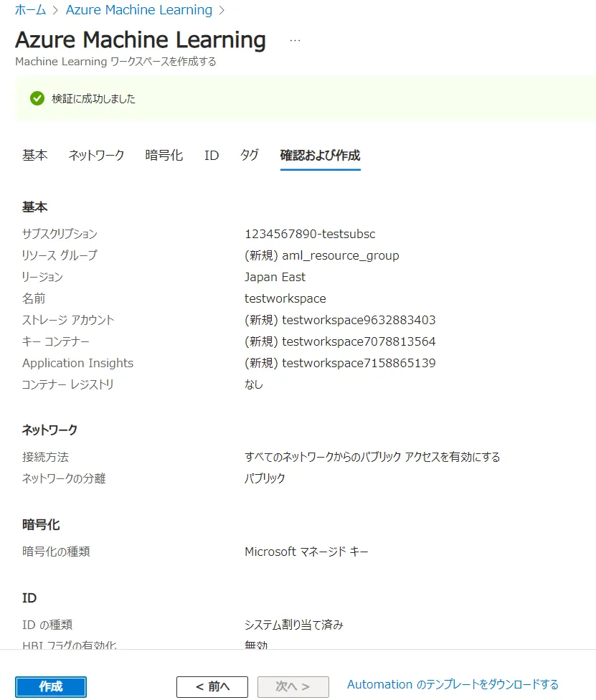Image resolution: width=596 pixels, height=700 pixels.
Task: Download the Automation template via link
Action: pos(453,684)
